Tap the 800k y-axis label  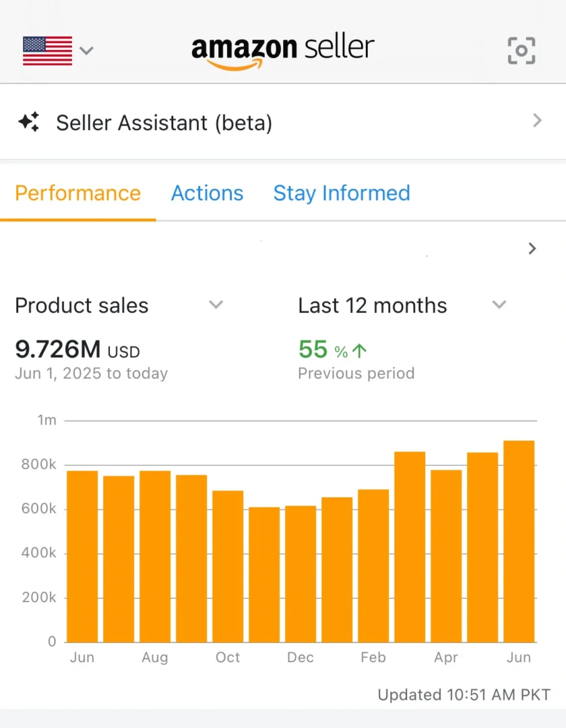click(x=39, y=464)
